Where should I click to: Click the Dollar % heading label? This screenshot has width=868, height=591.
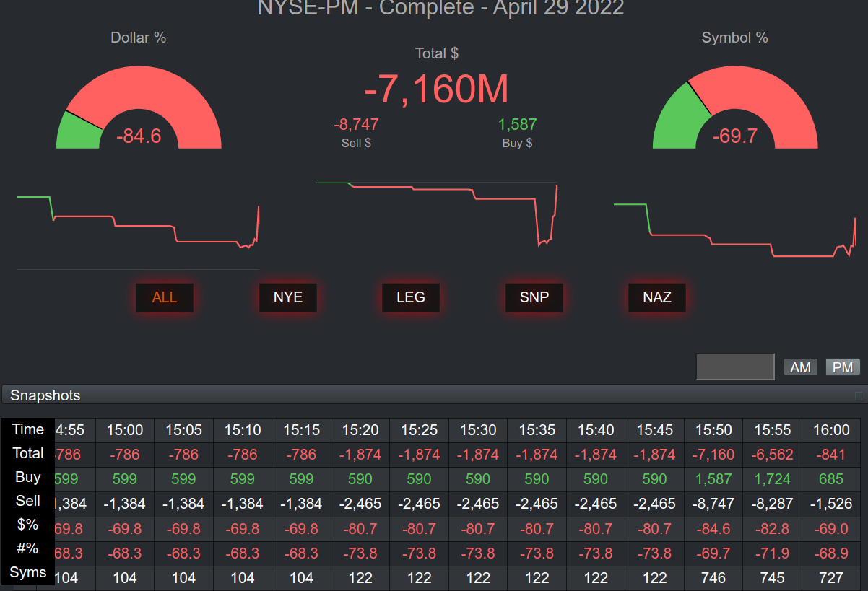(x=139, y=38)
